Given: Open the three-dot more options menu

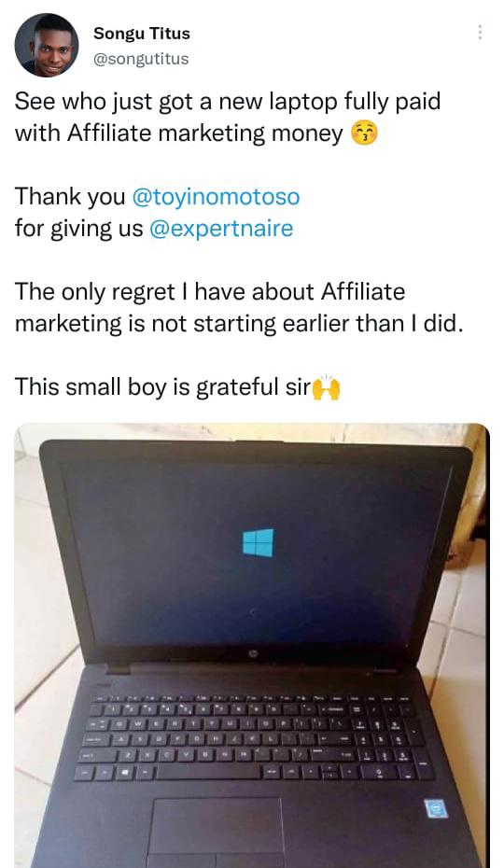Looking at the screenshot, I should pyautogui.click(x=480, y=32).
